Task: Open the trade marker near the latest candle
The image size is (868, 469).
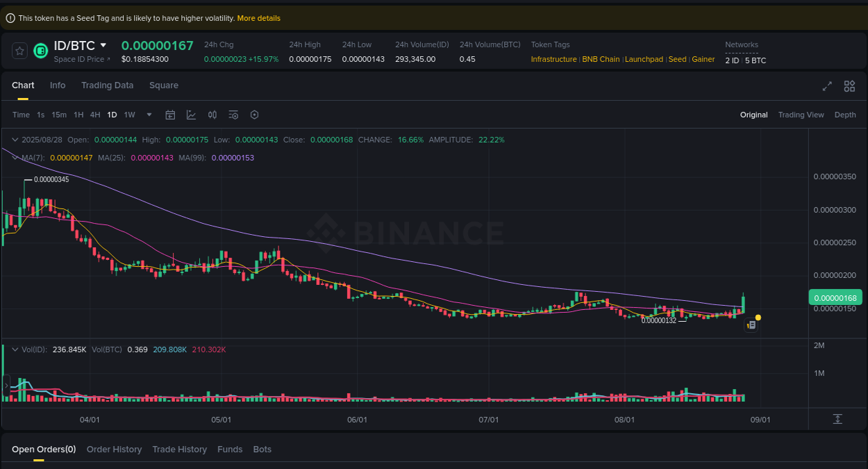Action: pyautogui.click(x=751, y=324)
